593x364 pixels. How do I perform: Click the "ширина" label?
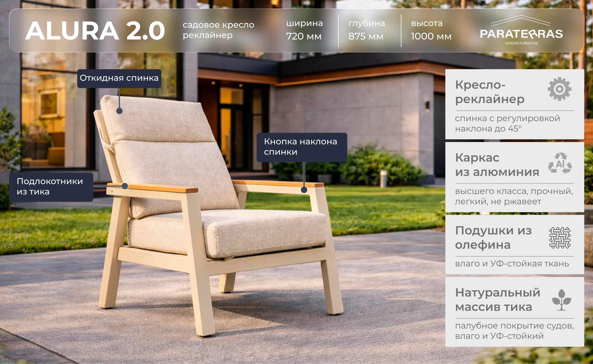(x=304, y=23)
